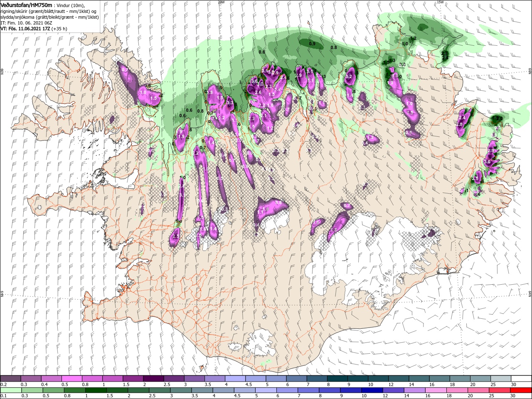Select the 'VT: Fös. 11.06.2021 17Z' valid time

[x=25, y=29]
